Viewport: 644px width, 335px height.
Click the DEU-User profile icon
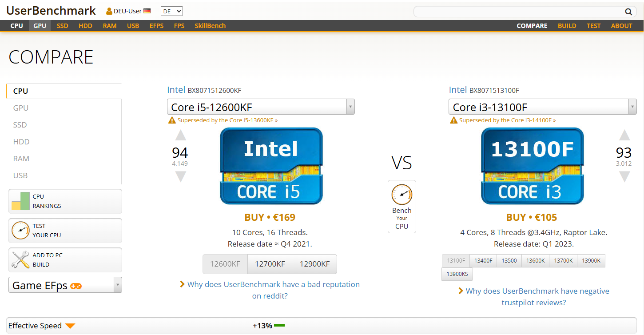[x=109, y=11]
